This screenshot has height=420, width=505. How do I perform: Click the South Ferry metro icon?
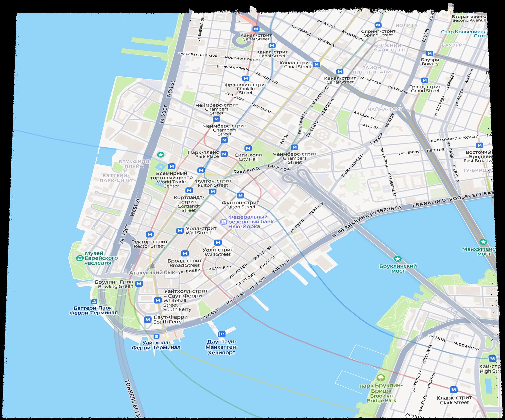(x=147, y=319)
